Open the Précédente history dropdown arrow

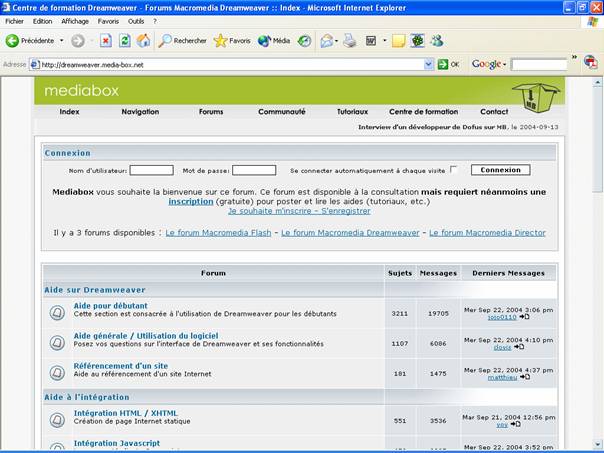click(x=62, y=40)
